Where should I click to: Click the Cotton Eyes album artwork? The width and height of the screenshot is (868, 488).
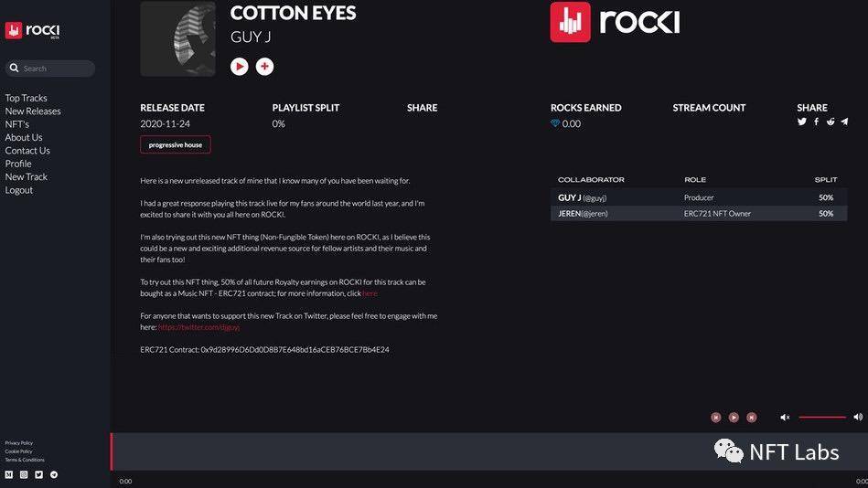(x=177, y=39)
